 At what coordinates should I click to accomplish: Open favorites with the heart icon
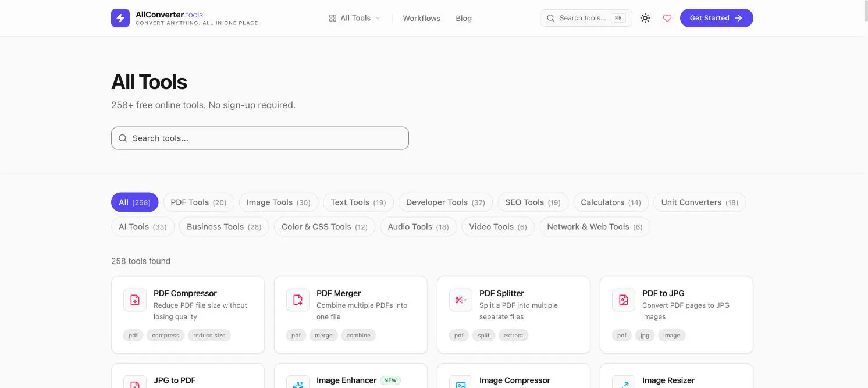pos(667,18)
